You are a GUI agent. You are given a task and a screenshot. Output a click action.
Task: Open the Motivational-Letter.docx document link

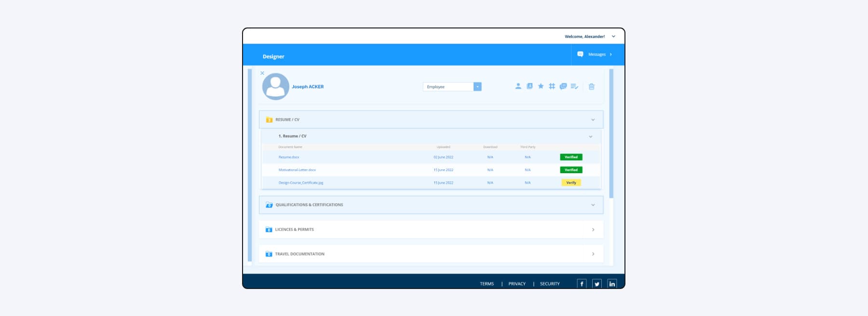[297, 170]
